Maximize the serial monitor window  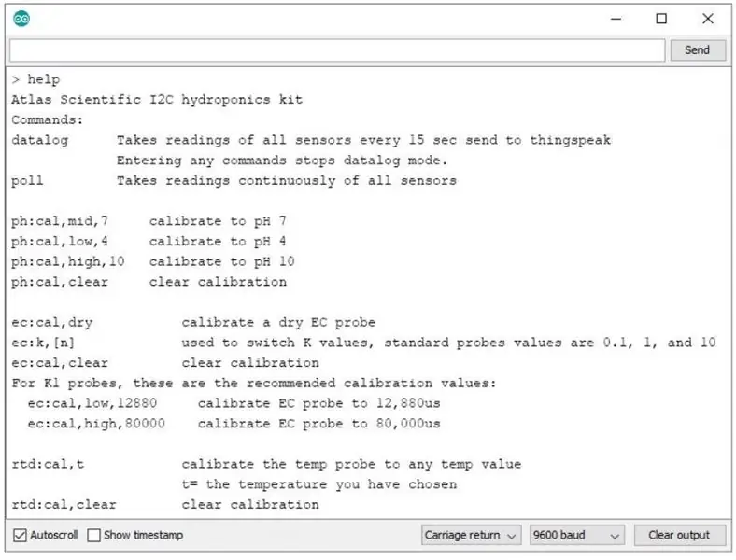661,19
